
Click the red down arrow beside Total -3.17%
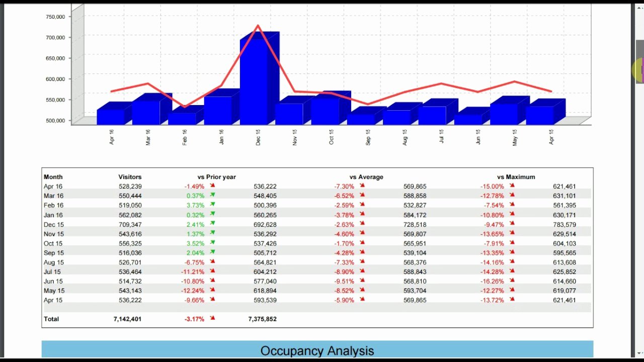coord(212,318)
